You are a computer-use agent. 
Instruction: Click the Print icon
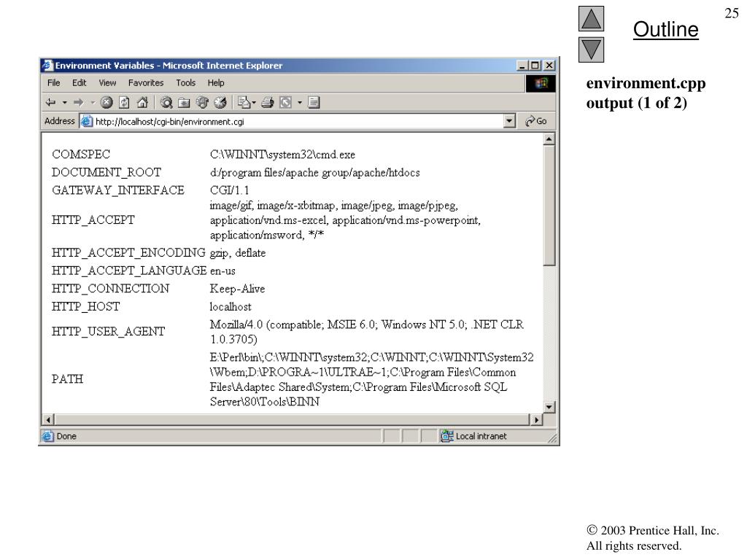(x=268, y=102)
